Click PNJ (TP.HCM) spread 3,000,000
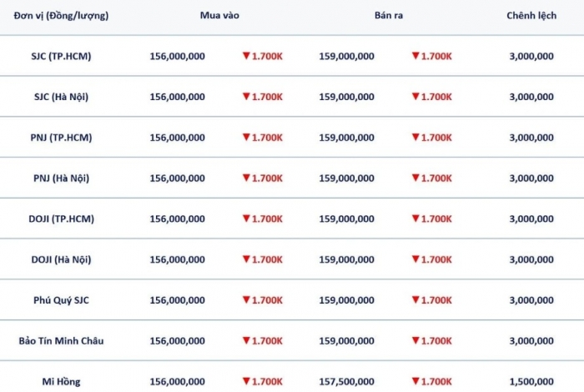Viewport: 584px width, 392px height. [531, 138]
